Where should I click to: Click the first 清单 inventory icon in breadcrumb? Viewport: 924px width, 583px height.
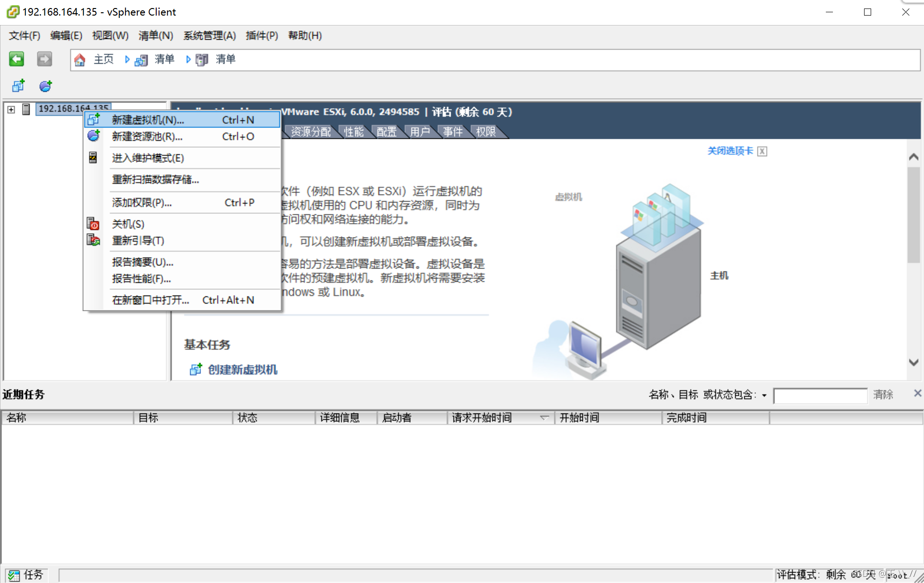coord(141,60)
